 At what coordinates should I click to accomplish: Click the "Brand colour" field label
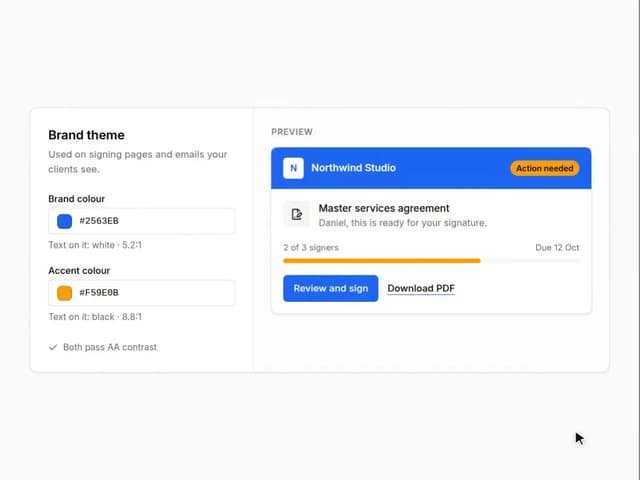point(76,199)
